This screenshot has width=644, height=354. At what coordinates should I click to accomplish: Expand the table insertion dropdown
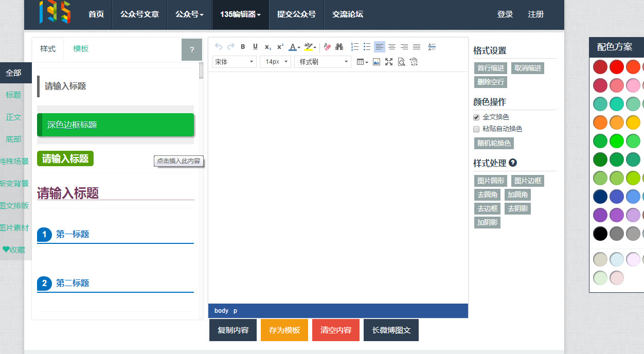coord(367,62)
